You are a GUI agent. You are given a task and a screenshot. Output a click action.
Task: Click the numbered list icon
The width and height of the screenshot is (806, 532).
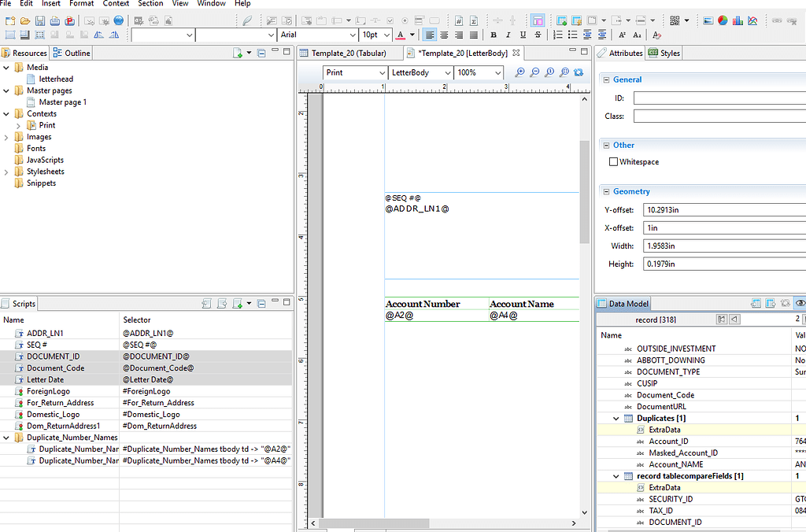click(x=558, y=35)
